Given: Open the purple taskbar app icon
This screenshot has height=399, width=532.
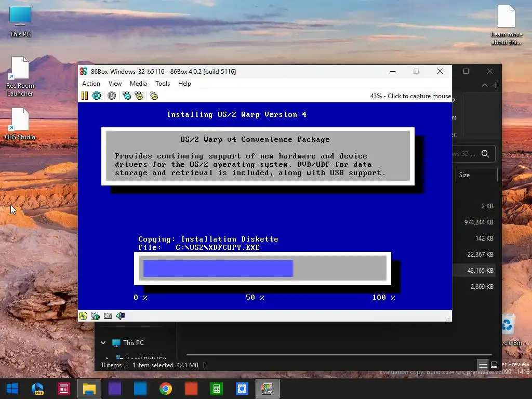Looking at the screenshot, I should coord(115,389).
